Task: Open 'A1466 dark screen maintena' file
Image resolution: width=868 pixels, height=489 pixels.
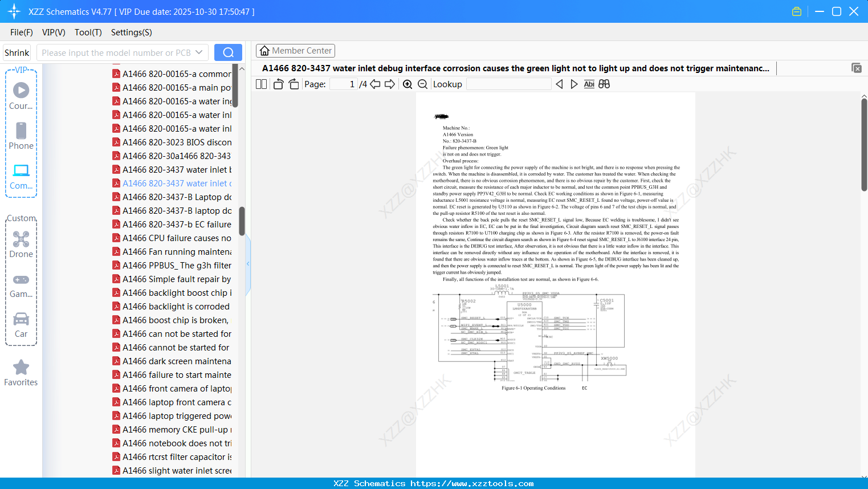Action: coord(172,361)
